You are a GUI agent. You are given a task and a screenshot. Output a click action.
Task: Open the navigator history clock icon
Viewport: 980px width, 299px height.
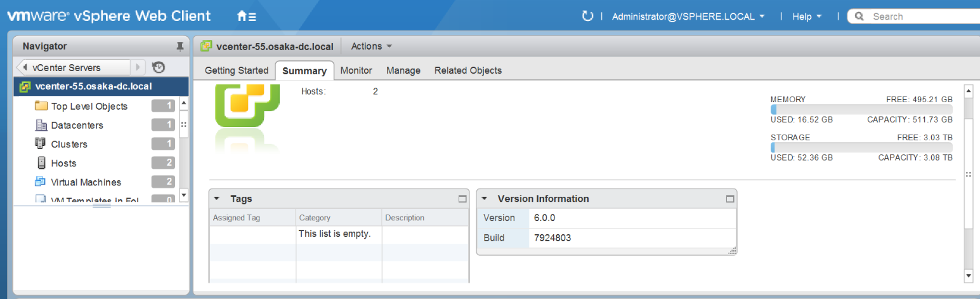click(159, 67)
